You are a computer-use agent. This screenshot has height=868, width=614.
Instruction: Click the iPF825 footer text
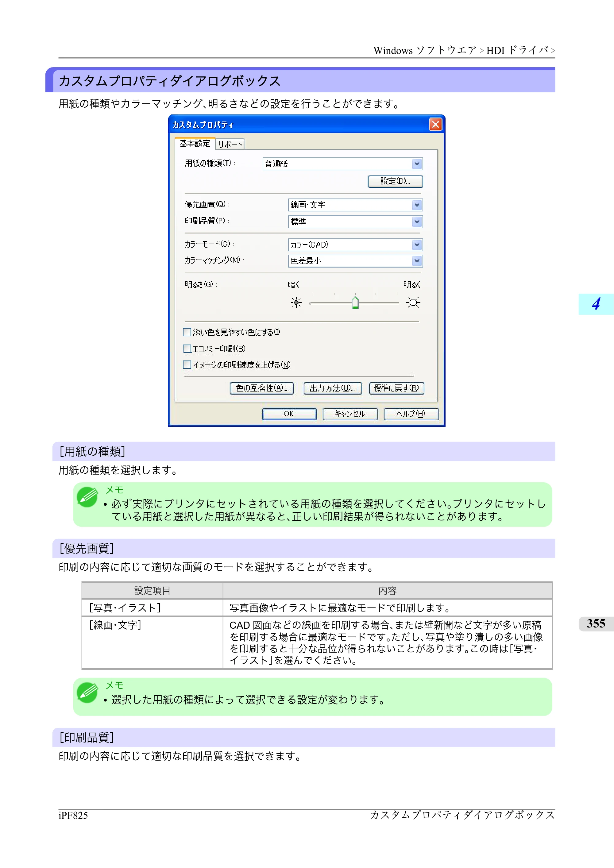73,816
